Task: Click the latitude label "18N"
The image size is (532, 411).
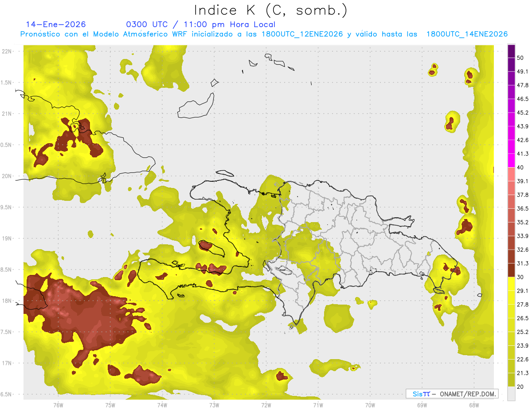Action: pos(7,301)
